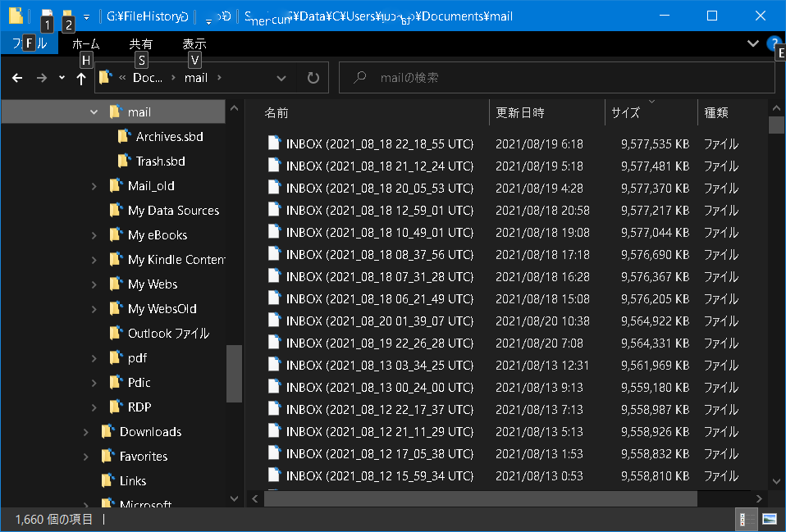Click the mailの検索 search box

pos(556,78)
